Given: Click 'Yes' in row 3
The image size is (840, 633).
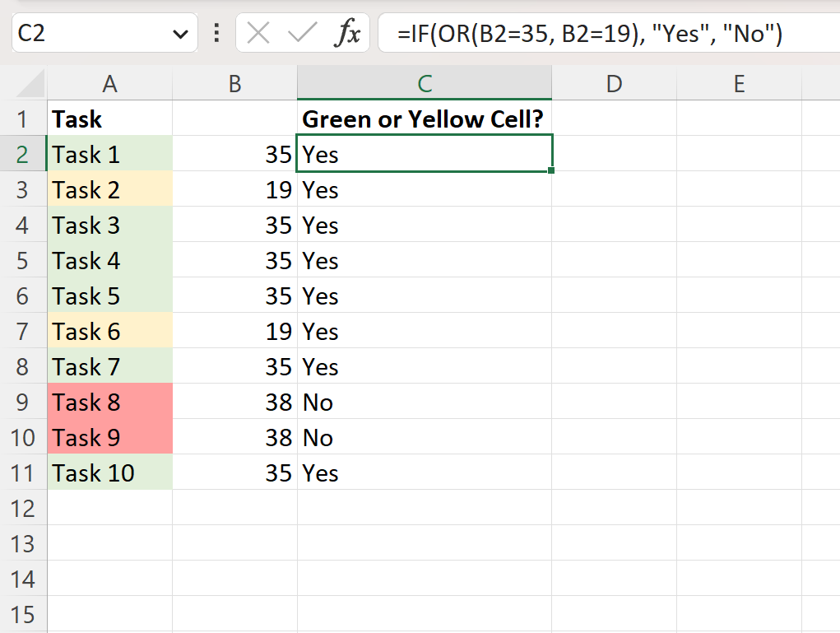Looking at the screenshot, I should (x=425, y=189).
